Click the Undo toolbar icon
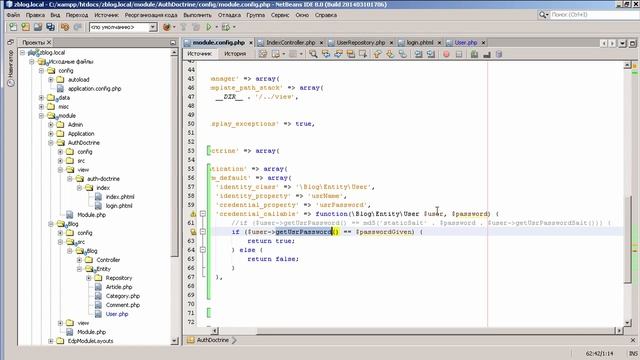 (x=65, y=27)
